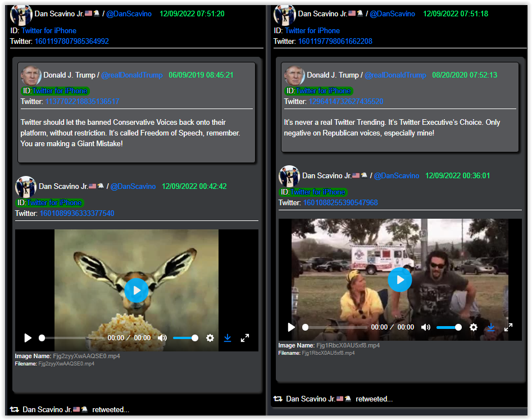
Task: Click highlighted Twitter for iPhone in 00:36:01 tweet
Action: (x=317, y=192)
